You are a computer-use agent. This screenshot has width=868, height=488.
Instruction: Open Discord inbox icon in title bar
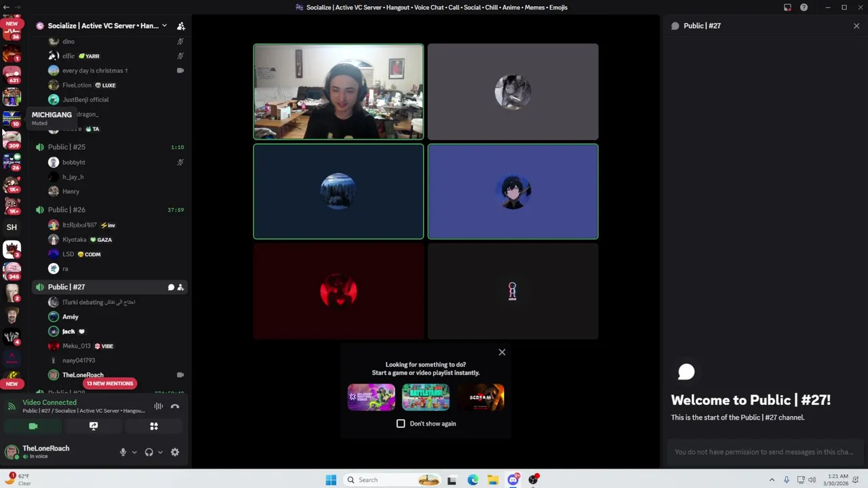coord(787,7)
